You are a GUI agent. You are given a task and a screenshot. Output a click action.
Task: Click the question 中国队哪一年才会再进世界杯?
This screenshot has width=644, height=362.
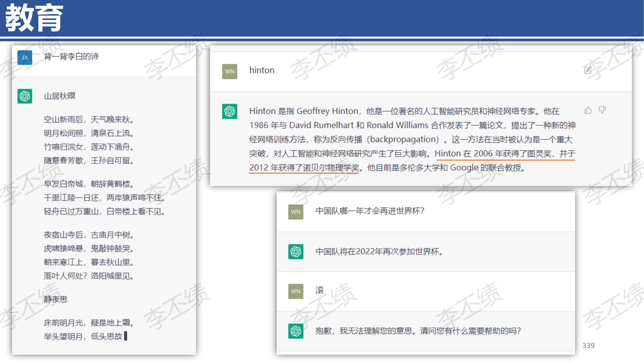(x=370, y=211)
